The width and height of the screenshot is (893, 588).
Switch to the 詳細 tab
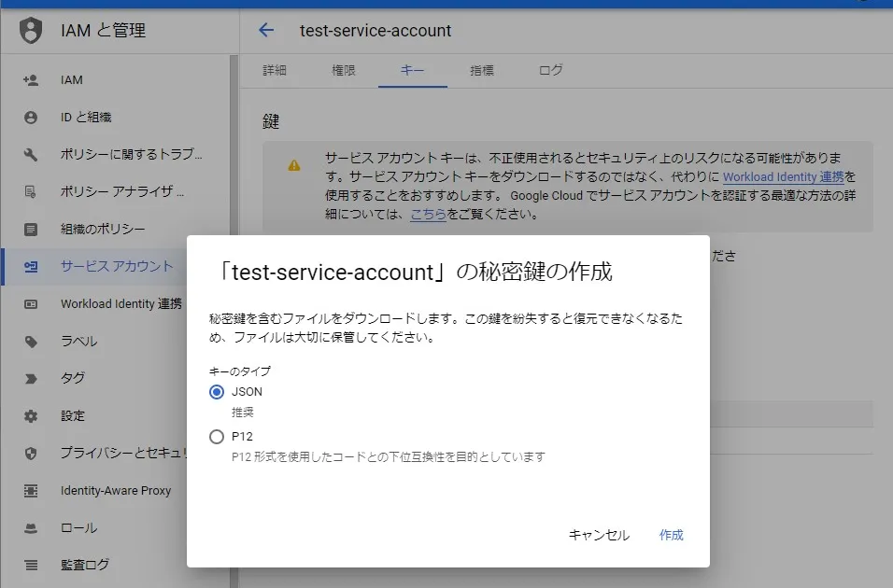point(275,71)
